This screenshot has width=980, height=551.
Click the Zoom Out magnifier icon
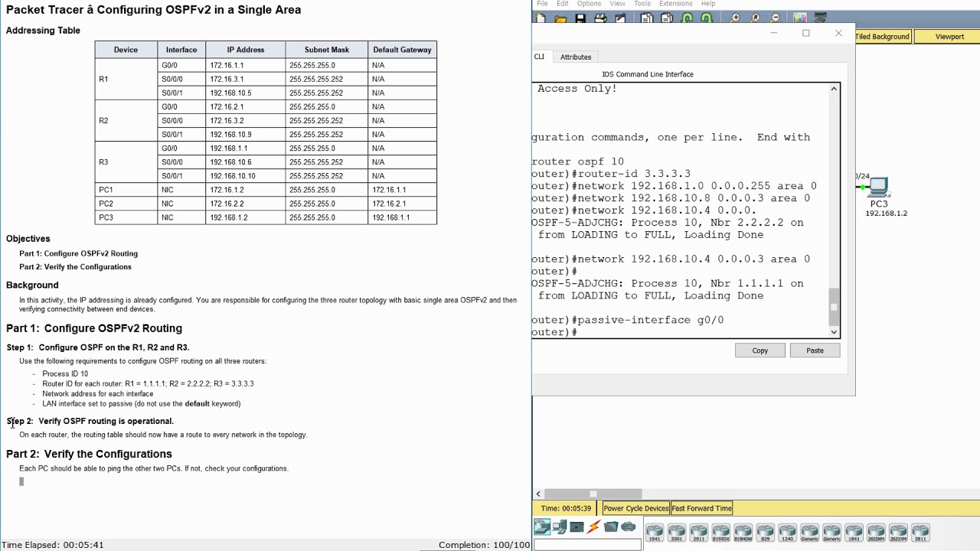click(x=774, y=18)
